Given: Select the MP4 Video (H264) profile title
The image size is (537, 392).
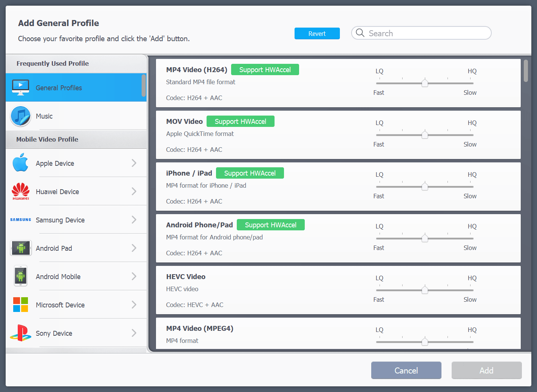Looking at the screenshot, I should tap(197, 69).
